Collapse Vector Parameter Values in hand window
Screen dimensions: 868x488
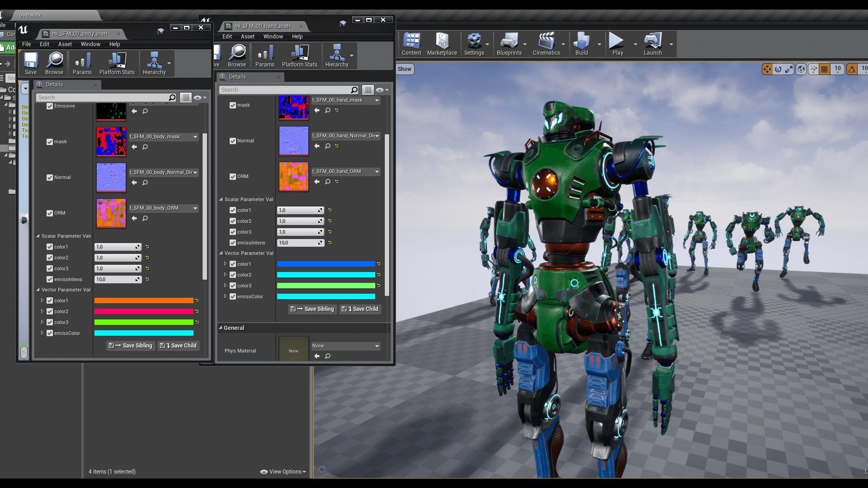pyautogui.click(x=221, y=253)
